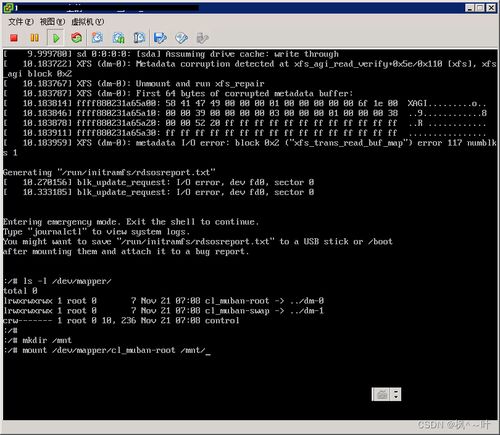The width and height of the screenshot is (500, 435).
Task: Click inside the black VM console terminal
Action: tap(250, 234)
